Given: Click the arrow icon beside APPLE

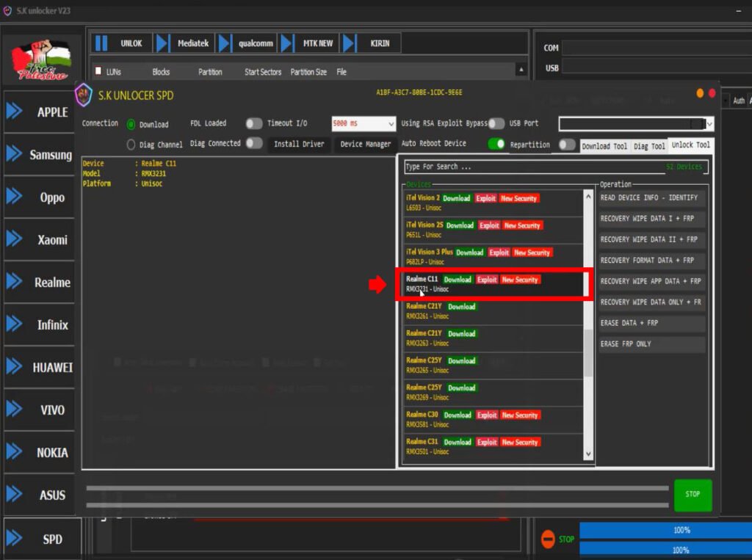Looking at the screenshot, I should [x=15, y=112].
